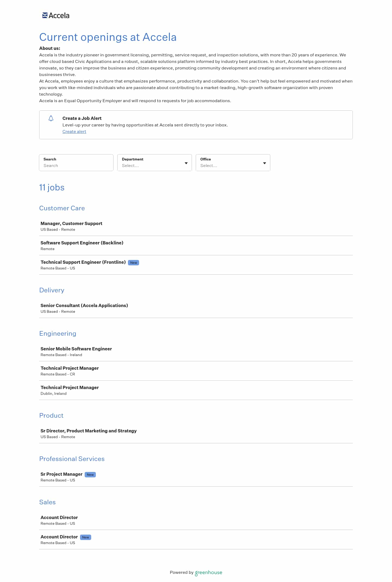Click New badge beside Sr Project Manager
This screenshot has width=392, height=582.
point(90,475)
